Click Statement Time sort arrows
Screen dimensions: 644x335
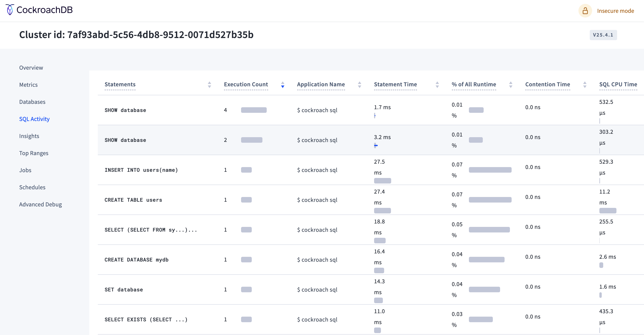(x=437, y=85)
